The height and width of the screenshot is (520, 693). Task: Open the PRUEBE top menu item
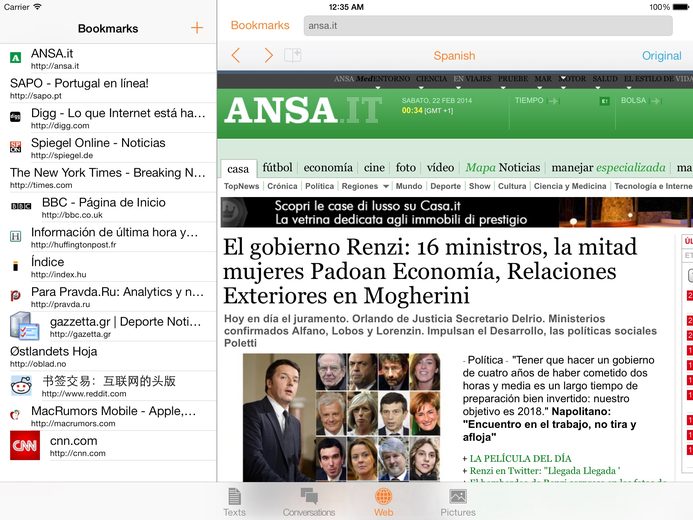click(x=513, y=79)
